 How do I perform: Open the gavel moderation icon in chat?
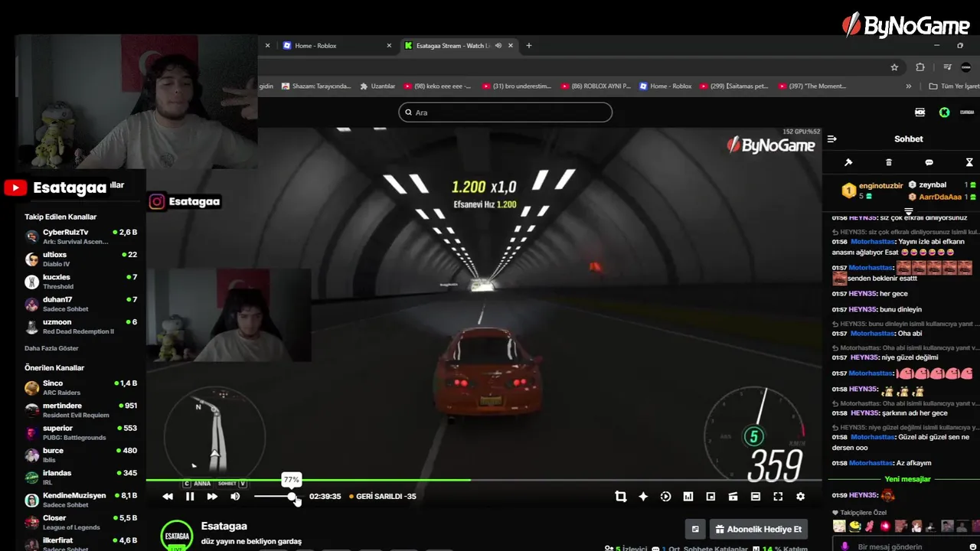[848, 162]
